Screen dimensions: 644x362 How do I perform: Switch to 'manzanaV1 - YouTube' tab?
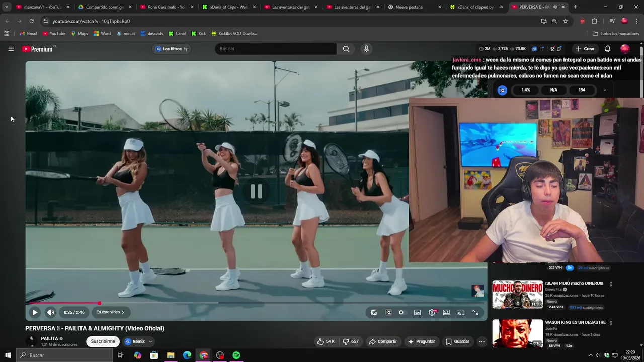click(43, 7)
